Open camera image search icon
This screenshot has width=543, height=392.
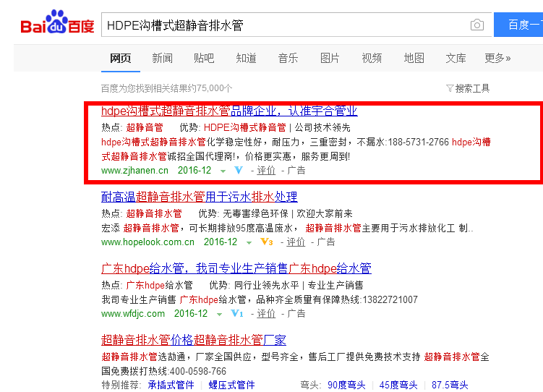point(477,25)
